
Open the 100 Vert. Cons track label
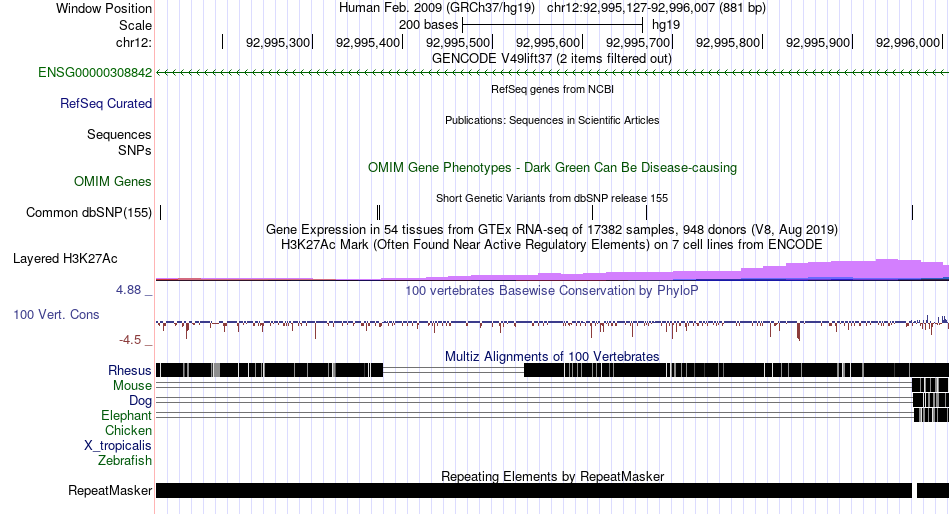(x=56, y=315)
